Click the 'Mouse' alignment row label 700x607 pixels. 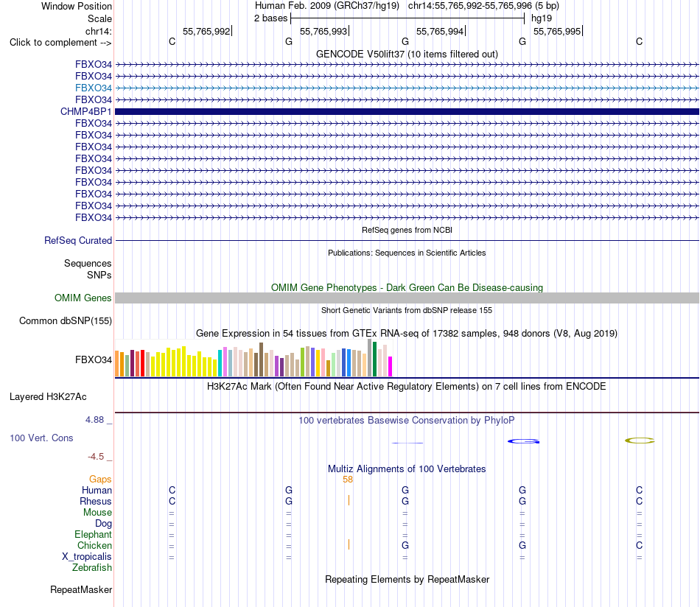point(97,513)
